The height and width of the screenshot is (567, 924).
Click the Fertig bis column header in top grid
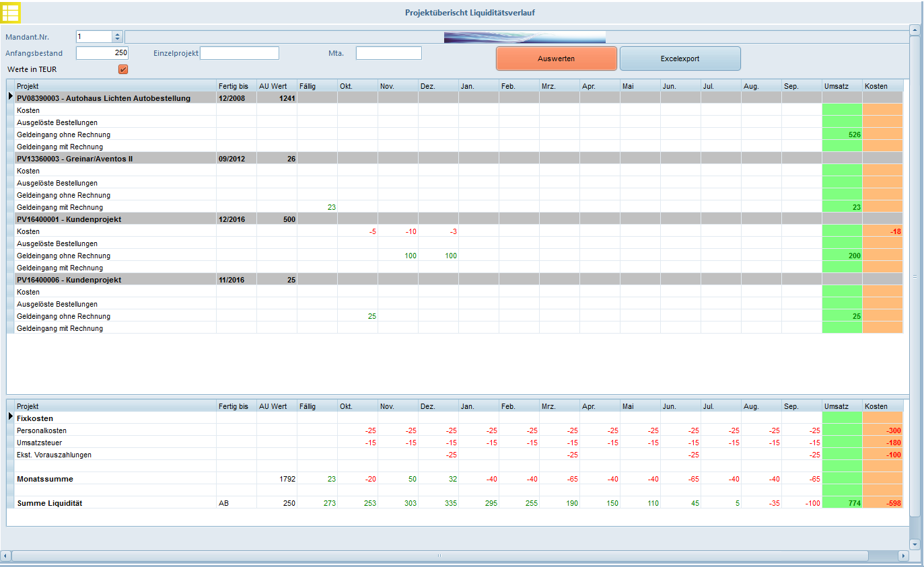click(236, 86)
